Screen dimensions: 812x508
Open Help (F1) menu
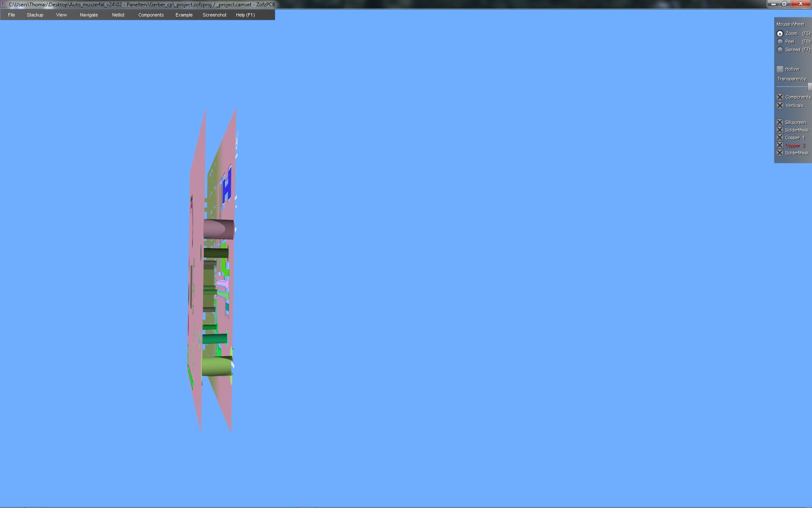(x=245, y=15)
